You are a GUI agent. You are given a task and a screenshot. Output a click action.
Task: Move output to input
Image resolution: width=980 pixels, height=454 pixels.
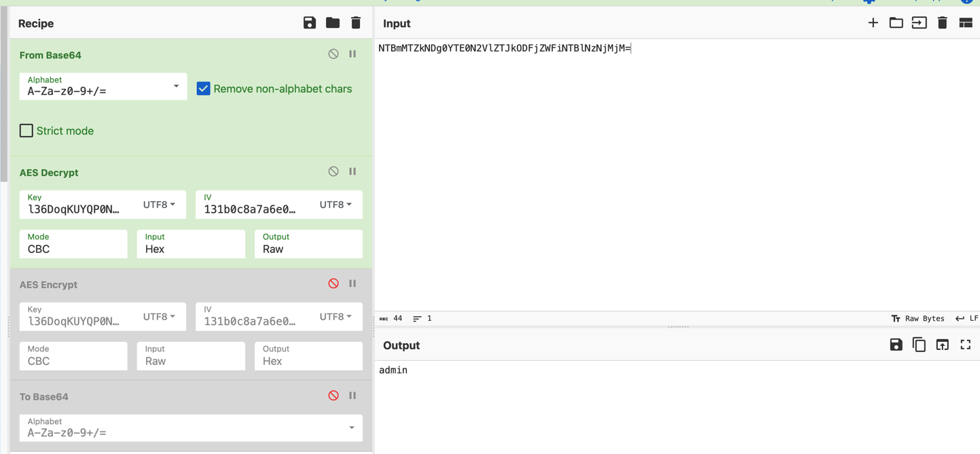(x=942, y=345)
